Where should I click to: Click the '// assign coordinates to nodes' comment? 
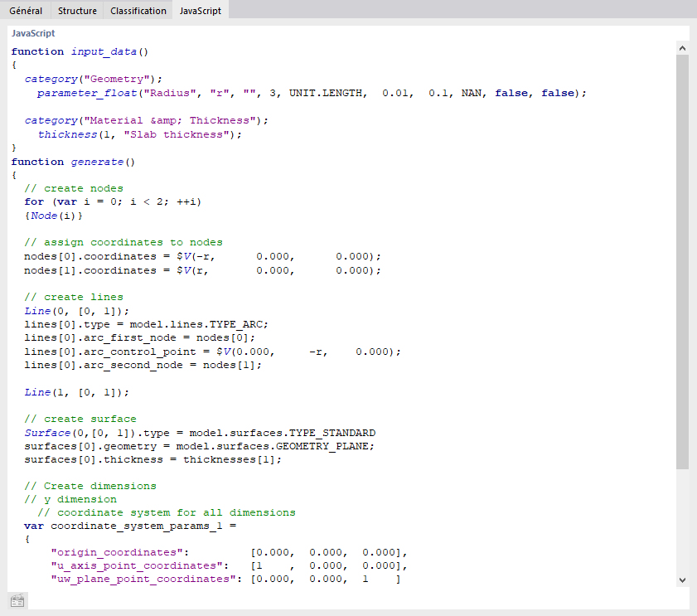click(123, 242)
